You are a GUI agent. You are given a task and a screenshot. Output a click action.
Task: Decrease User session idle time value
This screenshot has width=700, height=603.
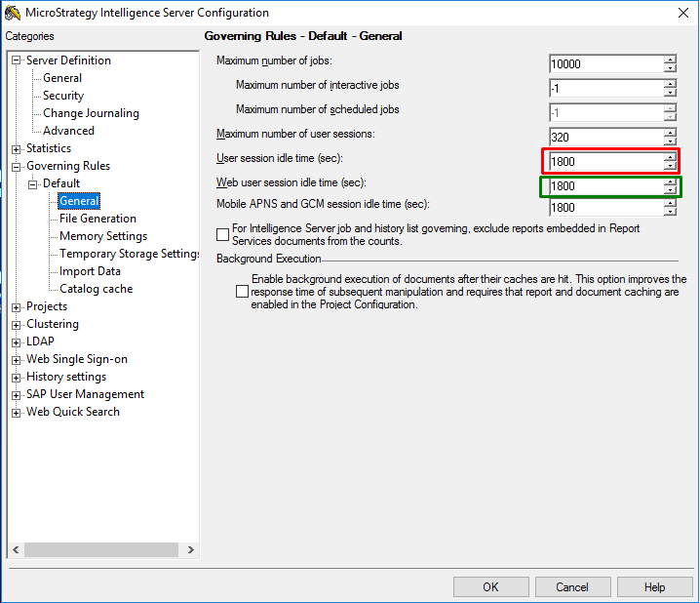pos(670,166)
